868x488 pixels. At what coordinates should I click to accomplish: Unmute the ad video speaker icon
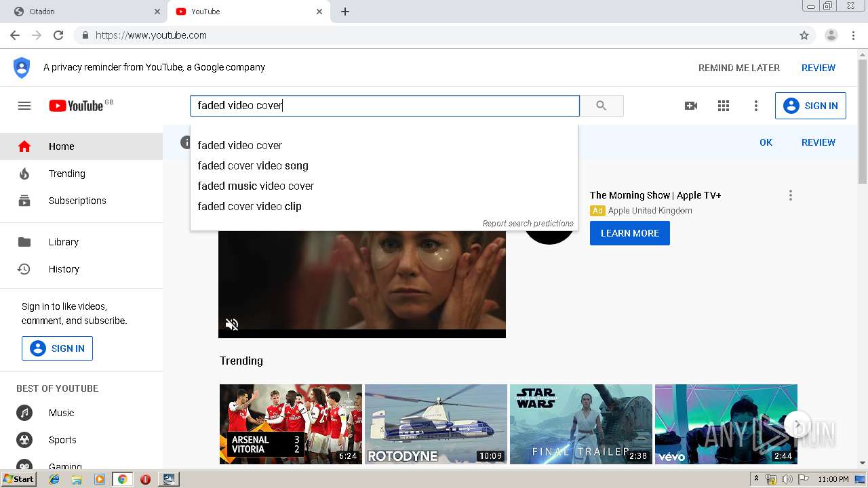(232, 325)
